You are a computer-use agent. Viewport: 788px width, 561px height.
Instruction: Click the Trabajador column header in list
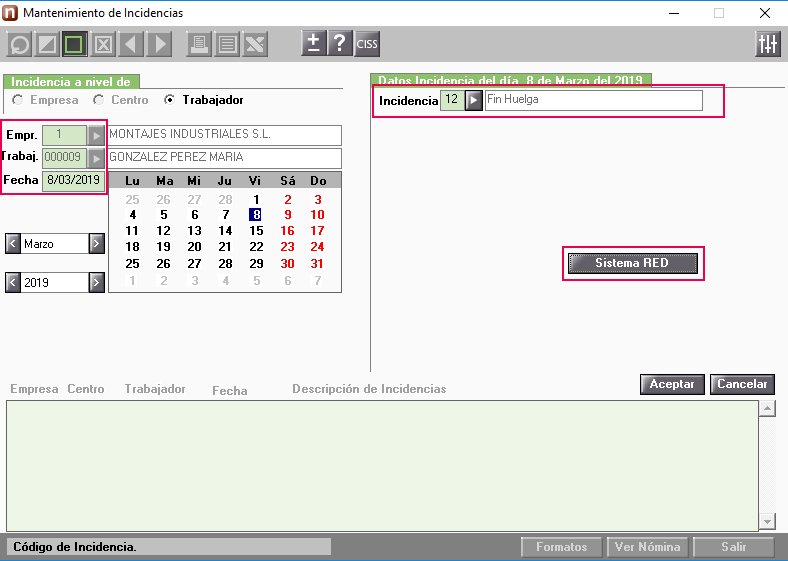155,389
